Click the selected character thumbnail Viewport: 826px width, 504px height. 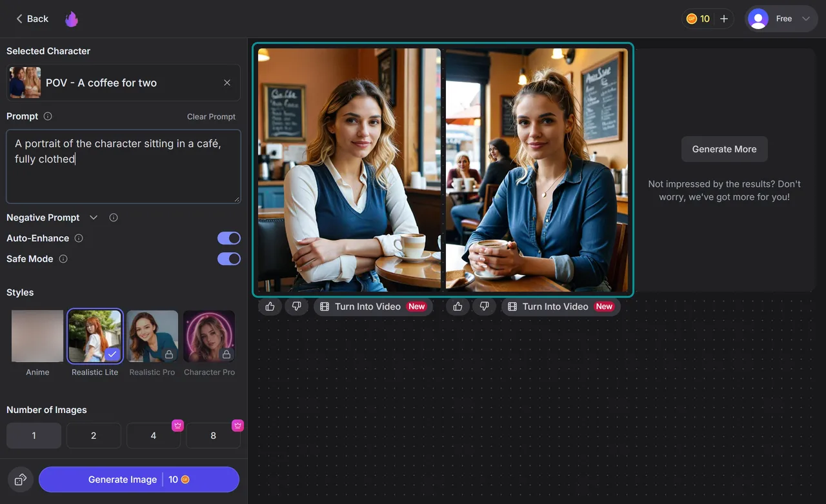pyautogui.click(x=25, y=83)
